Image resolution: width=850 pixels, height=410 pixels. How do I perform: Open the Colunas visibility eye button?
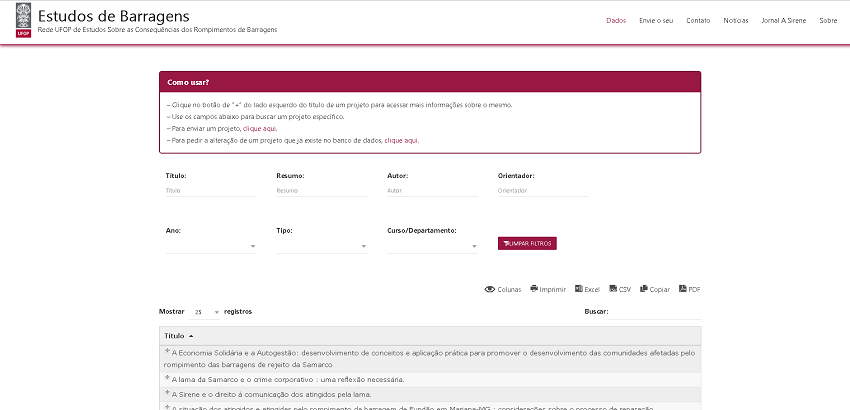(x=490, y=289)
